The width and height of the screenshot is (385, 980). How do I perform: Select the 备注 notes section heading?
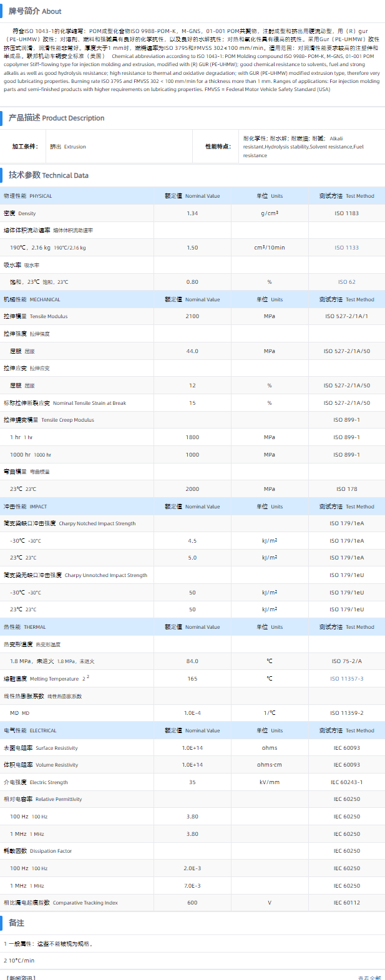[x=17, y=923]
